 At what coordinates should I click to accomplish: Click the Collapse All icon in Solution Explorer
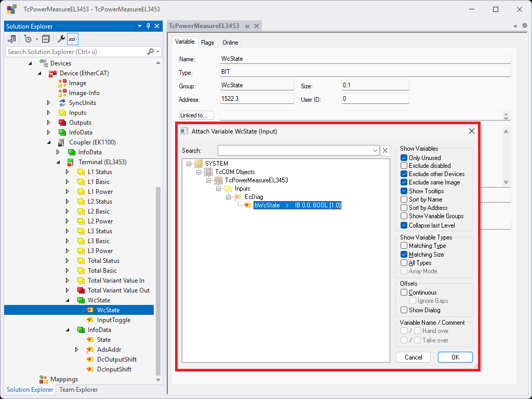tap(46, 39)
